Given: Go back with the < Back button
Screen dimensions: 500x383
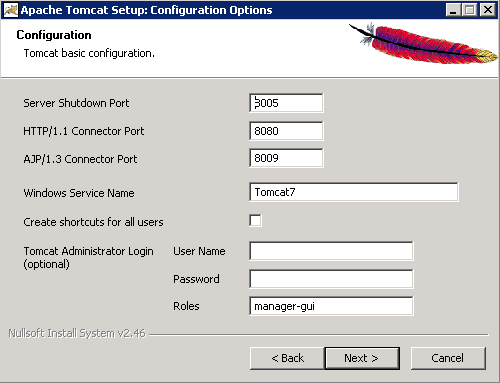Looking at the screenshot, I should [x=287, y=358].
